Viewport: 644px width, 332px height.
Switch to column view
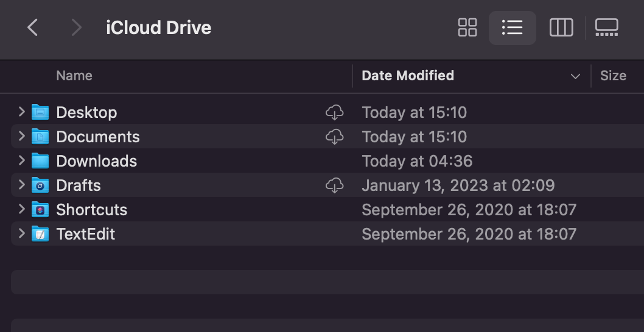pos(561,27)
